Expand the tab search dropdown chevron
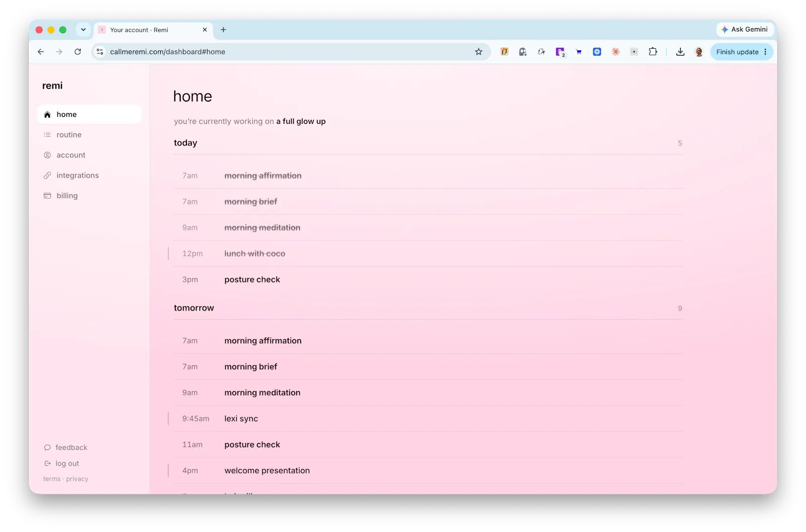Viewport: 806px width, 532px height. pos(83,30)
